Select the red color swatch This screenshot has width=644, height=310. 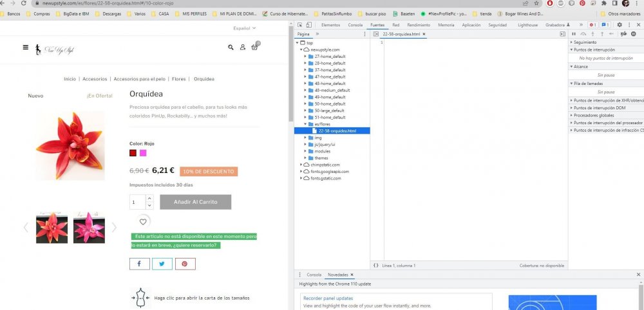[133, 153]
